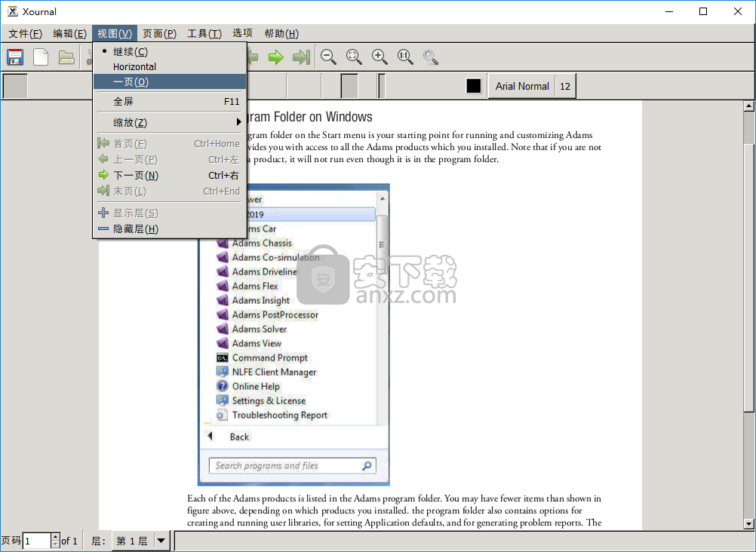Expand the 缩放(Z) zoom submenu
This screenshot has height=552, width=756.
click(170, 122)
